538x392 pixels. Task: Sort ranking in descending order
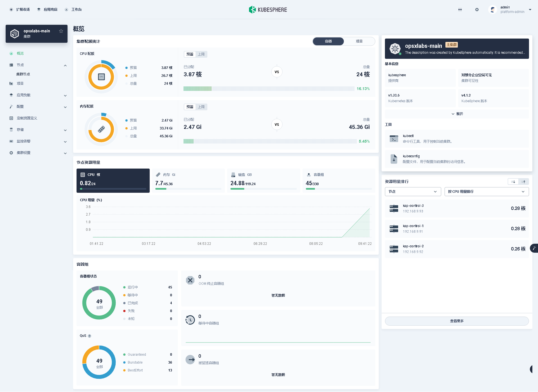point(513,182)
